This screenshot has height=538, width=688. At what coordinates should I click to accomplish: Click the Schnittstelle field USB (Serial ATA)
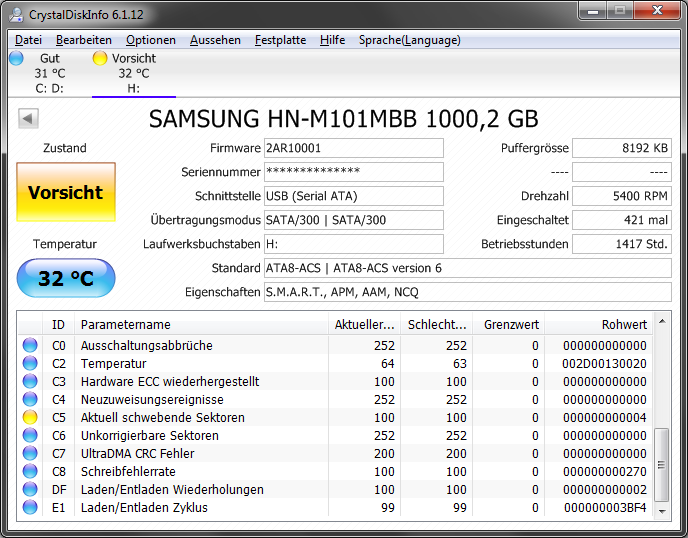tap(353, 196)
